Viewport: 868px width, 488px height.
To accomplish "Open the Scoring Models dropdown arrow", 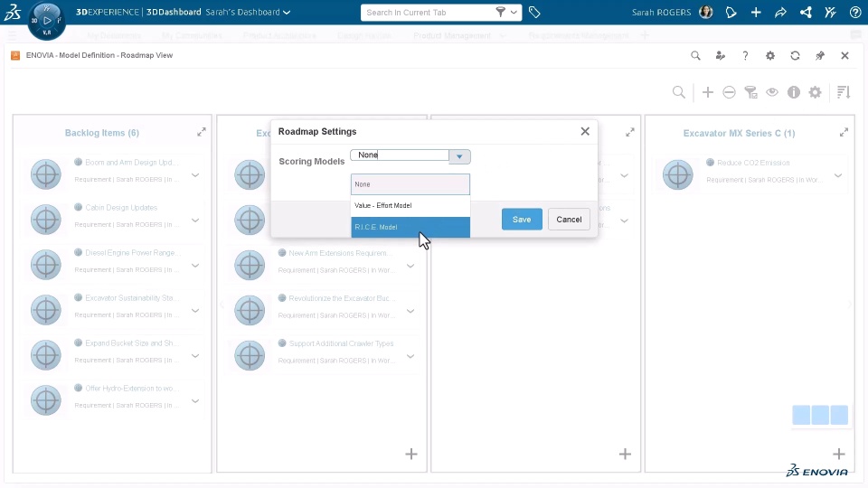I will (459, 156).
